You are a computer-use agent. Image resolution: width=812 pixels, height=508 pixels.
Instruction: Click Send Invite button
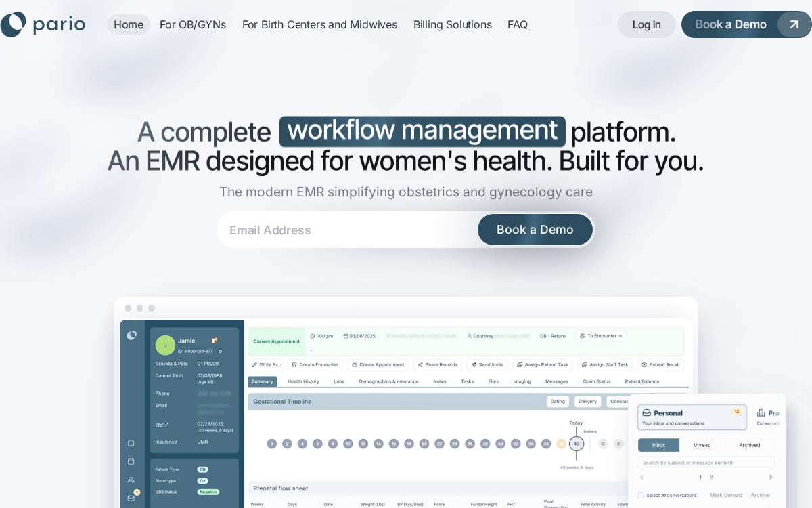(x=487, y=364)
